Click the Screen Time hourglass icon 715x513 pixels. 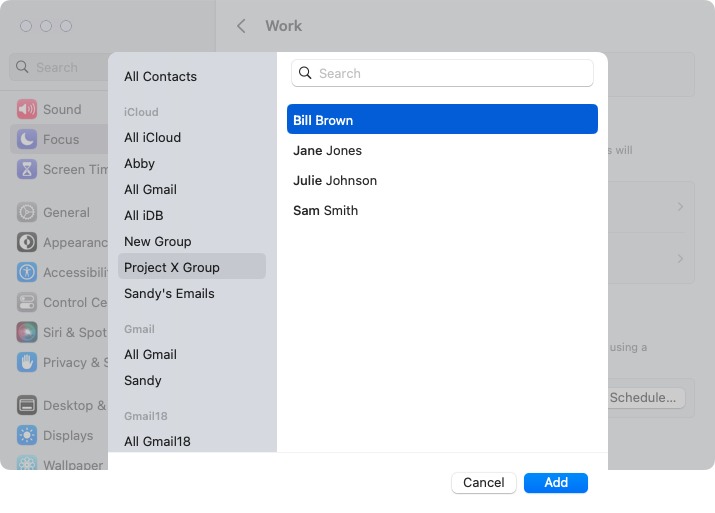pos(27,170)
